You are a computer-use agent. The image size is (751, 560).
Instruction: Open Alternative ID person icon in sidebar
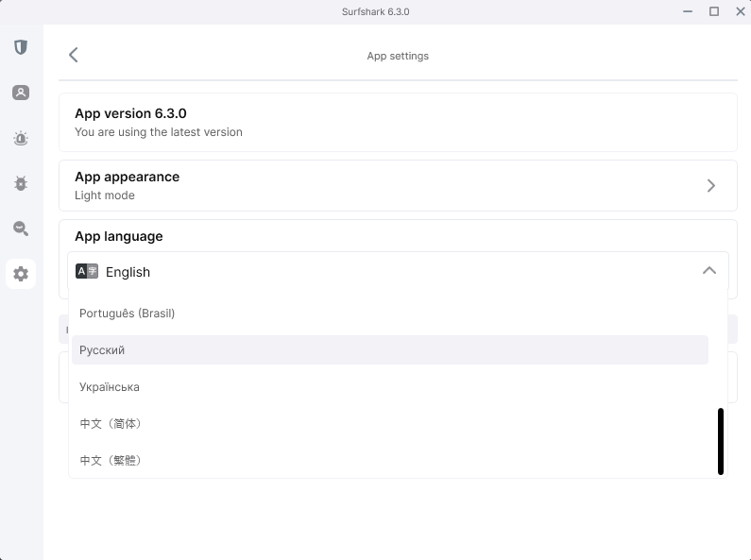tap(21, 93)
